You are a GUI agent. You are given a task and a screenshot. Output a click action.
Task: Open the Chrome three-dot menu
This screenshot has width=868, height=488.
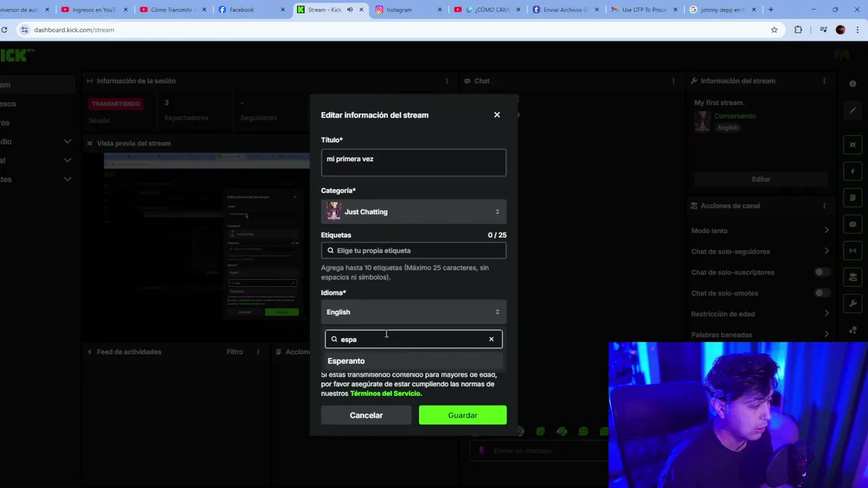tap(858, 30)
